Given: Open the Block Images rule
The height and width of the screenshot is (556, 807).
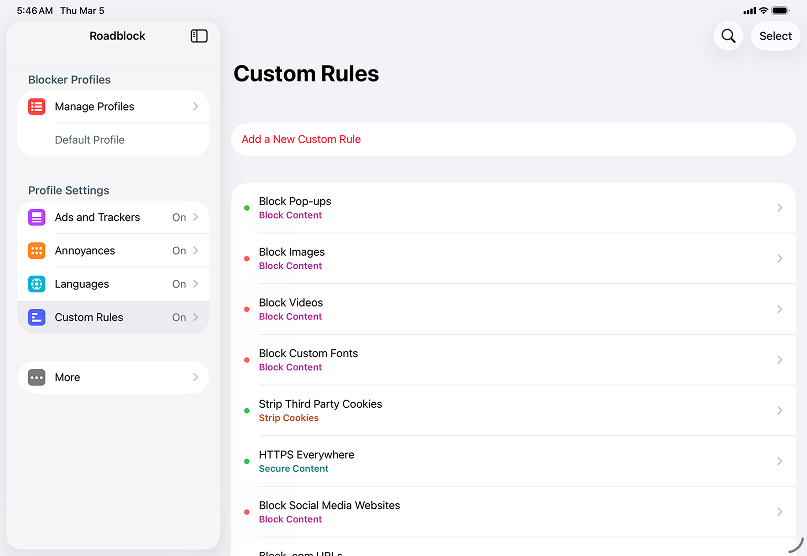Looking at the screenshot, I should click(x=513, y=258).
